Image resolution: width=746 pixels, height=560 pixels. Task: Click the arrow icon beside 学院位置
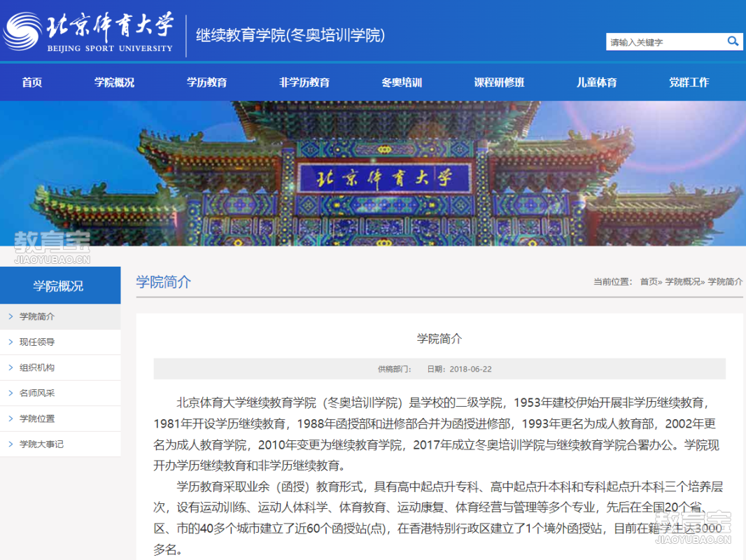pyautogui.click(x=10, y=419)
